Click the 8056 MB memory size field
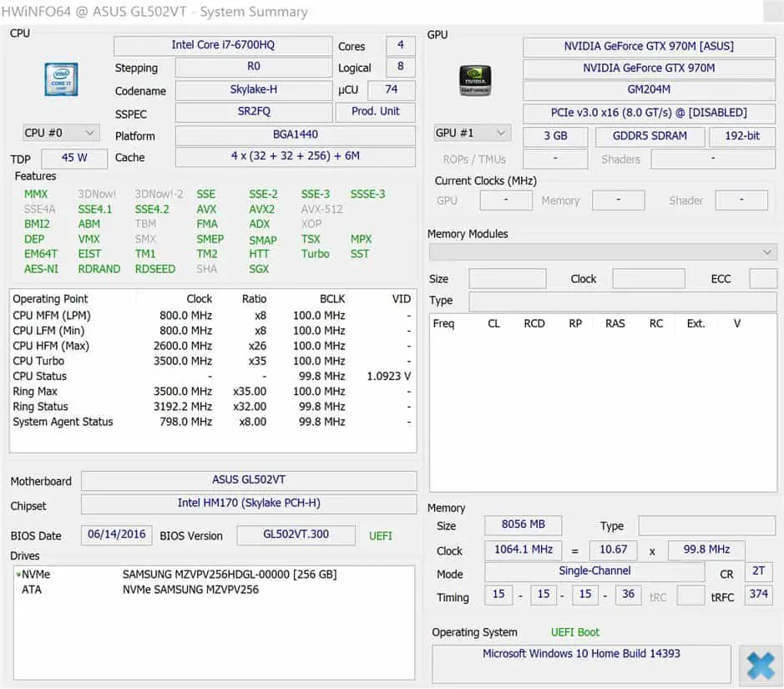 pos(523,524)
